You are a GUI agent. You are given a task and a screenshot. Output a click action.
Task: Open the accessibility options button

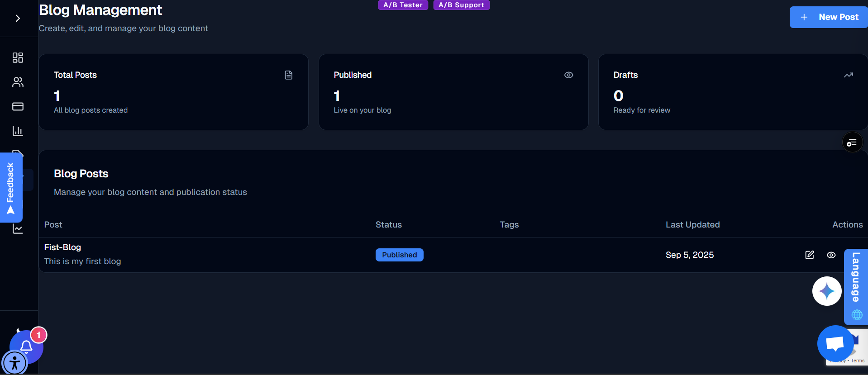pyautogui.click(x=15, y=363)
